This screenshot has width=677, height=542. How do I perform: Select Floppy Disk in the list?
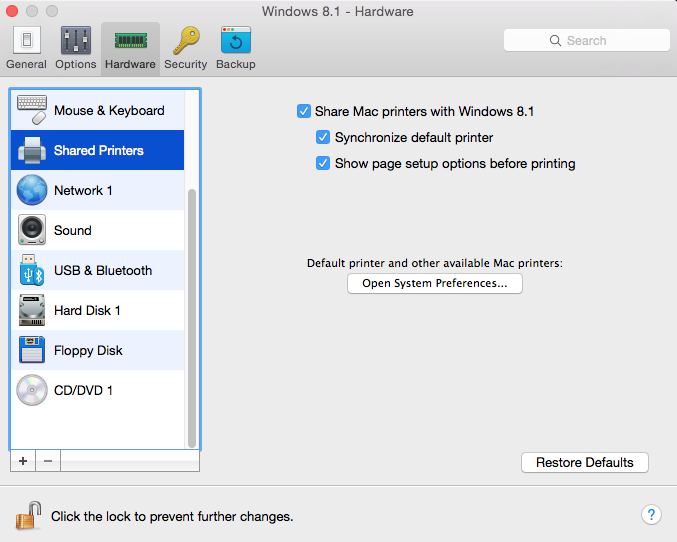(98, 350)
